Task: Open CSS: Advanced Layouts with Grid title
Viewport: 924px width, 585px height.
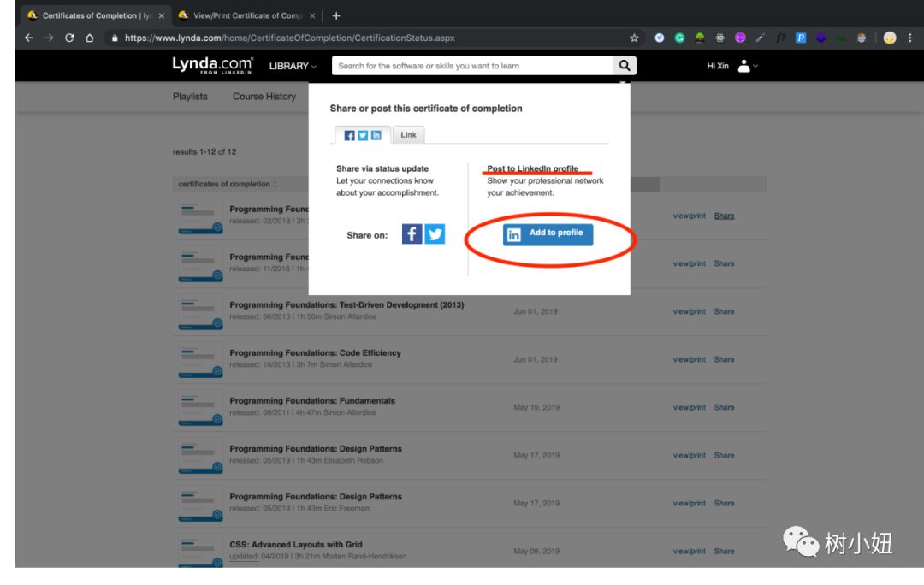Action: [296, 545]
